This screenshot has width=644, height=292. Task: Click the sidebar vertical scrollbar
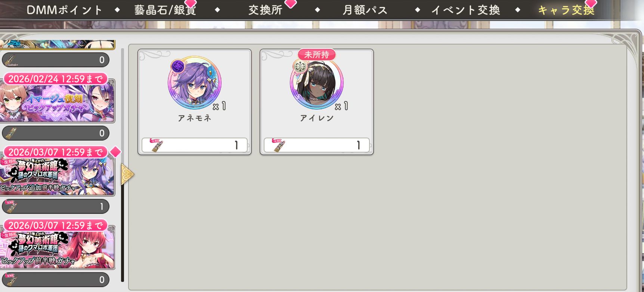click(x=123, y=165)
